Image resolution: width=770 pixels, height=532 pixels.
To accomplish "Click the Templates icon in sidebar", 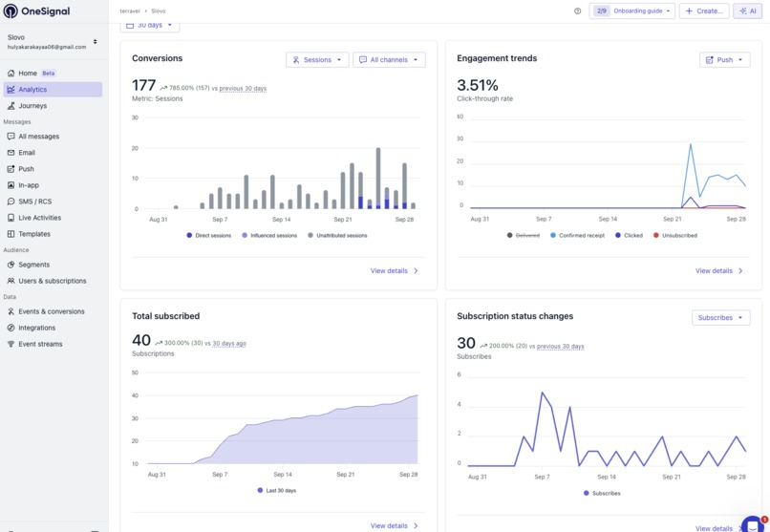I will pos(11,234).
